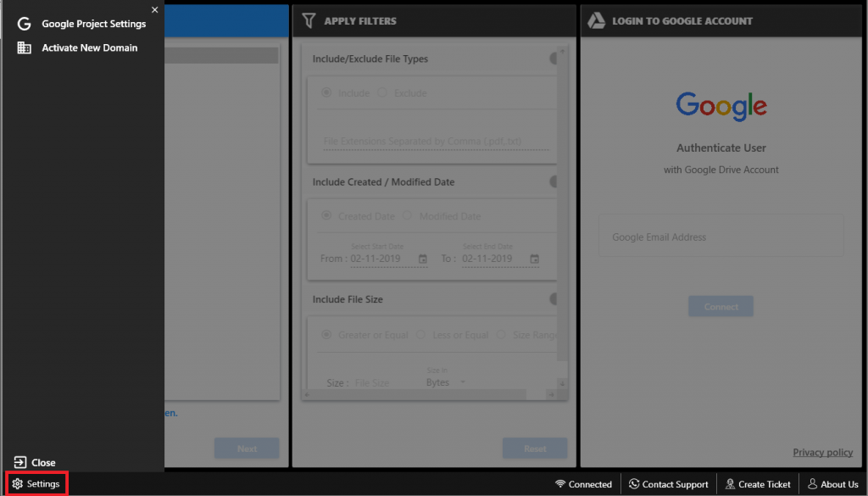The width and height of the screenshot is (868, 496).
Task: Focus the File Extensions input field
Action: tap(437, 141)
